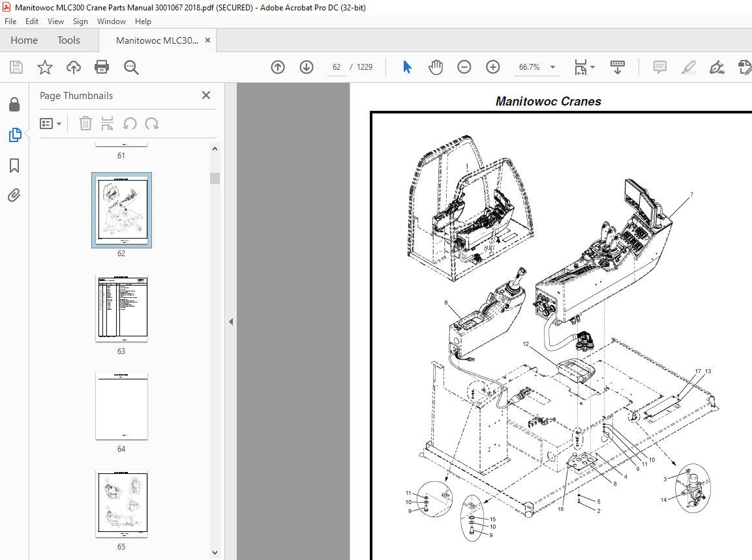Open the File menu
This screenshot has height=560, width=752.
click(x=10, y=22)
